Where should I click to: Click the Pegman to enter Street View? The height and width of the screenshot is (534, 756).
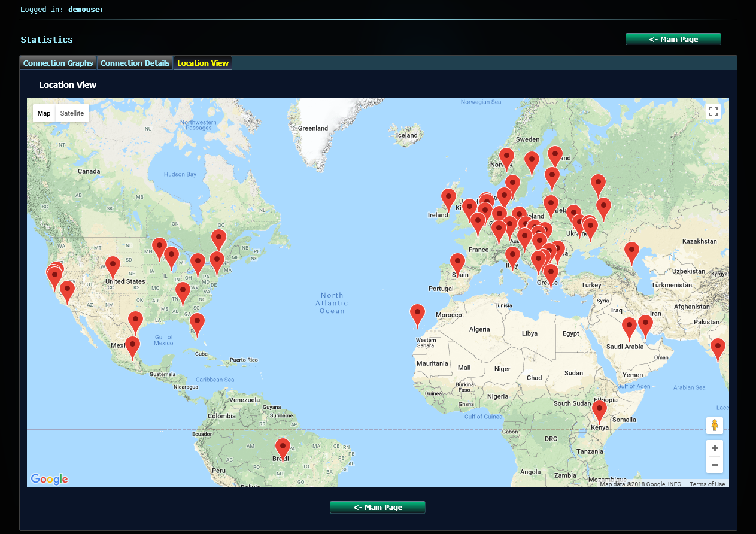[714, 426]
